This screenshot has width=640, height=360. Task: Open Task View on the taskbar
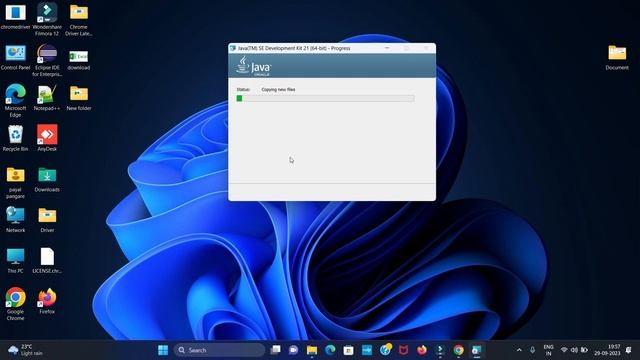(276, 350)
